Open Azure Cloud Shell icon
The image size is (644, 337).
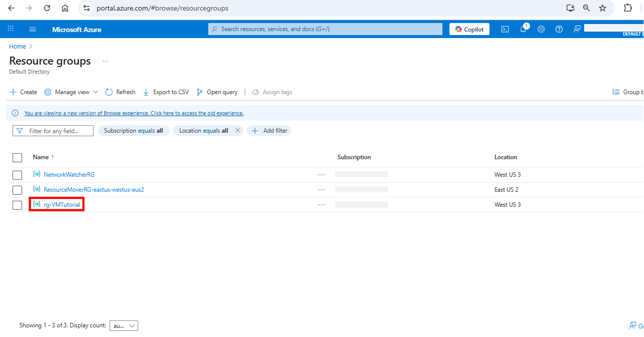[505, 29]
